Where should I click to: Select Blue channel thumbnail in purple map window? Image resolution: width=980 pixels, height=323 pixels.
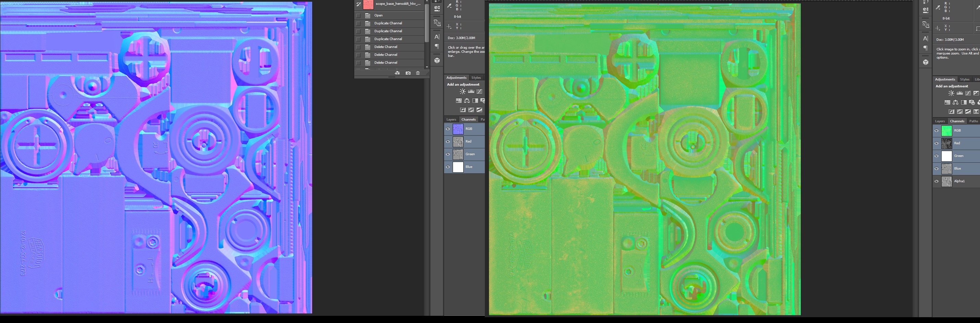click(458, 167)
